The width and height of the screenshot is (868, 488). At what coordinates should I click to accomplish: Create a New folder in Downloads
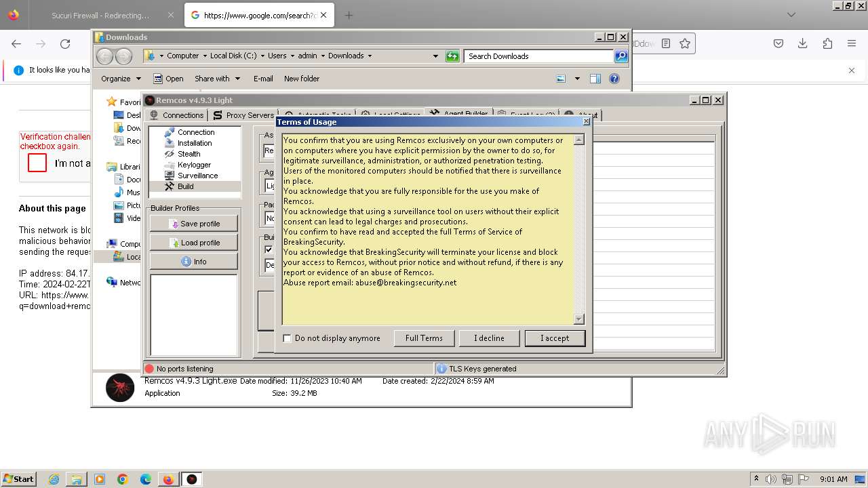pyautogui.click(x=302, y=79)
